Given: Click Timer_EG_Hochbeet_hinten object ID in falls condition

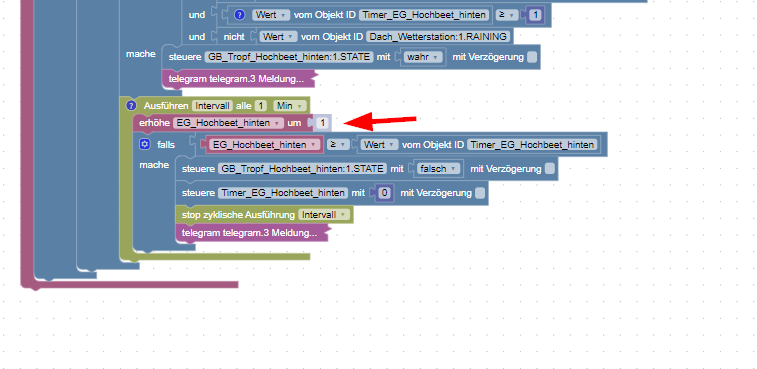Looking at the screenshot, I should (533, 144).
